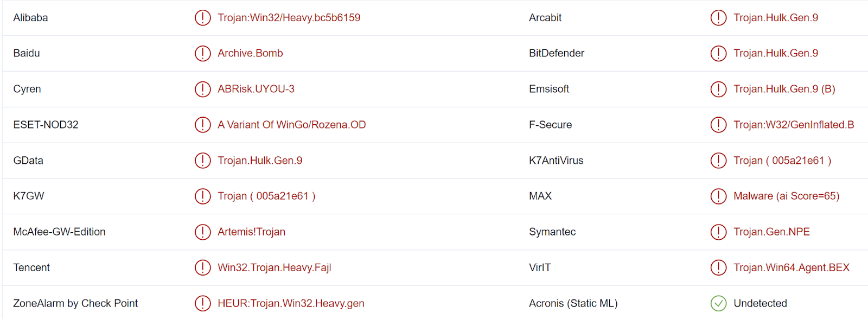
Task: Click the alert icon next to Trojan:Win32/Heavy.bc5b6159
Action: point(202,18)
